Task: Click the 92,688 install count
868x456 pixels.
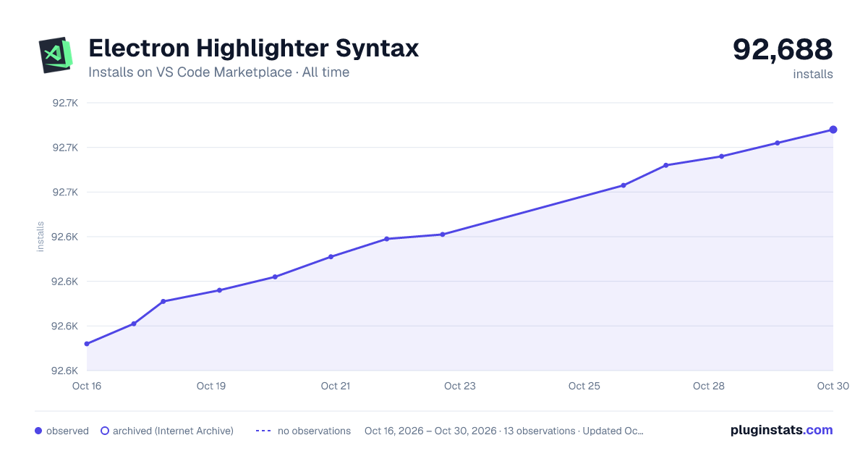Action: [x=783, y=49]
